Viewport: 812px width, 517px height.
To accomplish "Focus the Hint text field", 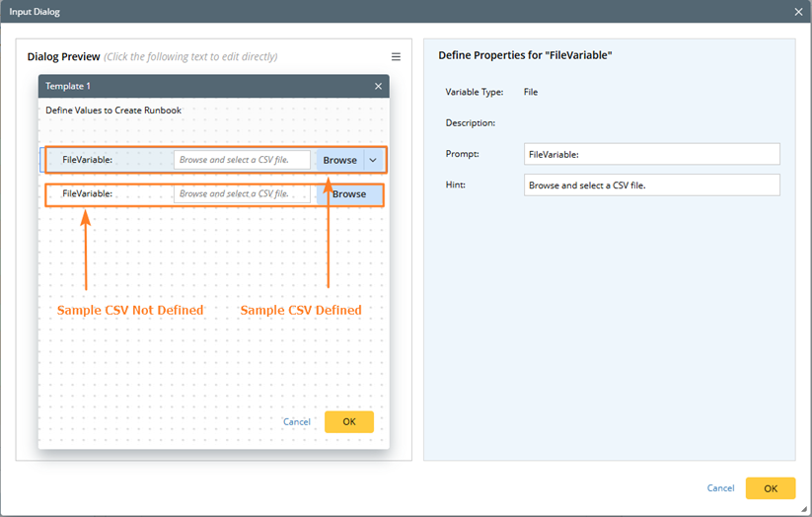I will (651, 185).
